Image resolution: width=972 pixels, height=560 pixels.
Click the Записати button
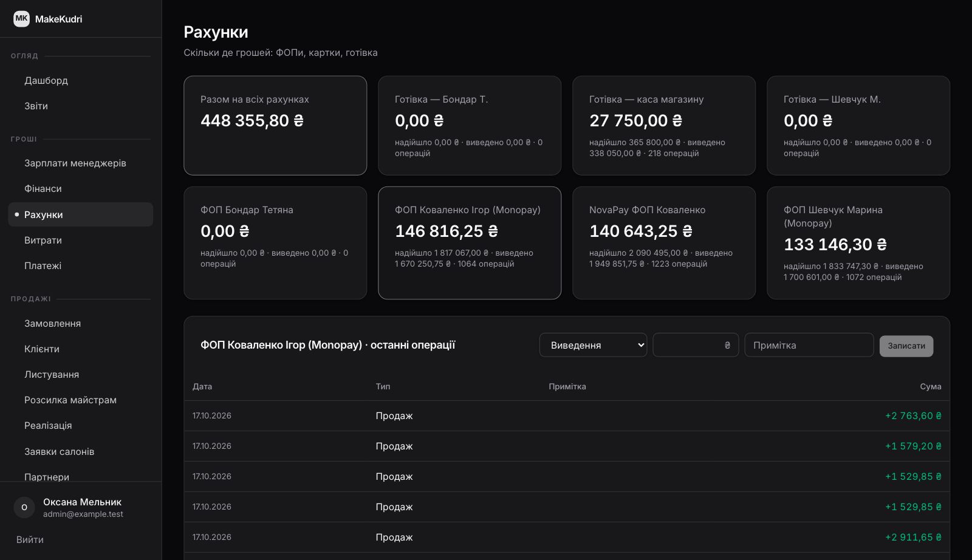(x=906, y=346)
